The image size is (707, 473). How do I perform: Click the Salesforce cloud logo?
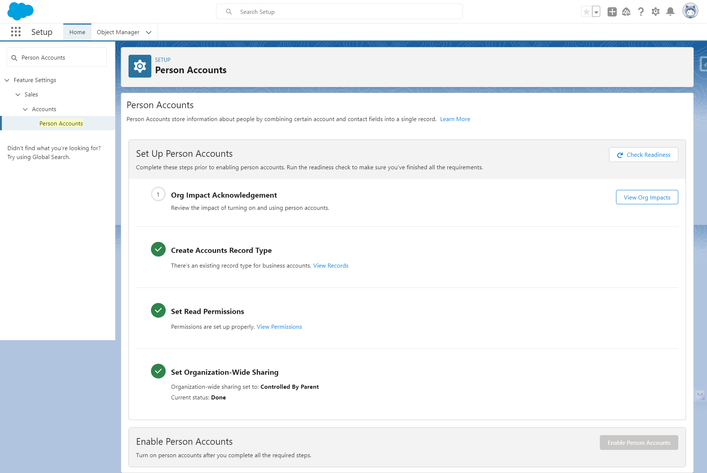[x=18, y=11]
